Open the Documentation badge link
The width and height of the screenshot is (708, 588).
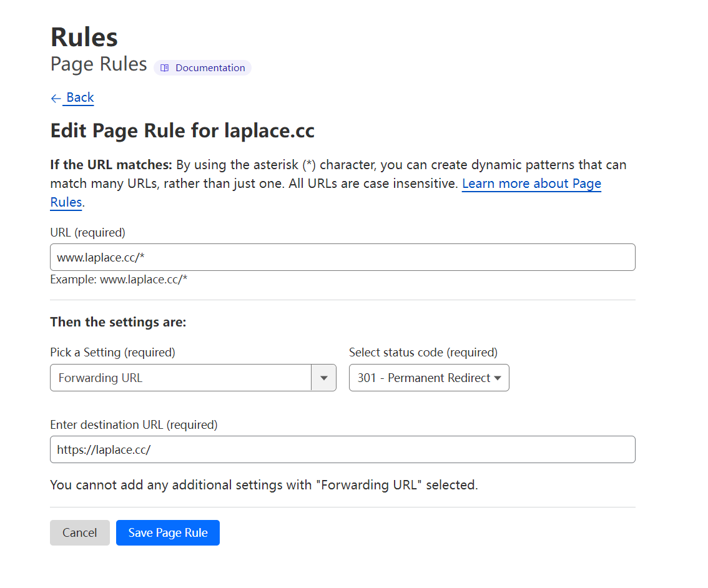(x=210, y=68)
